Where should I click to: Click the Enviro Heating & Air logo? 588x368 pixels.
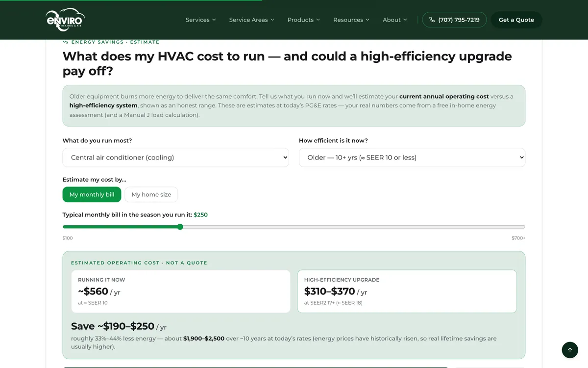65,20
